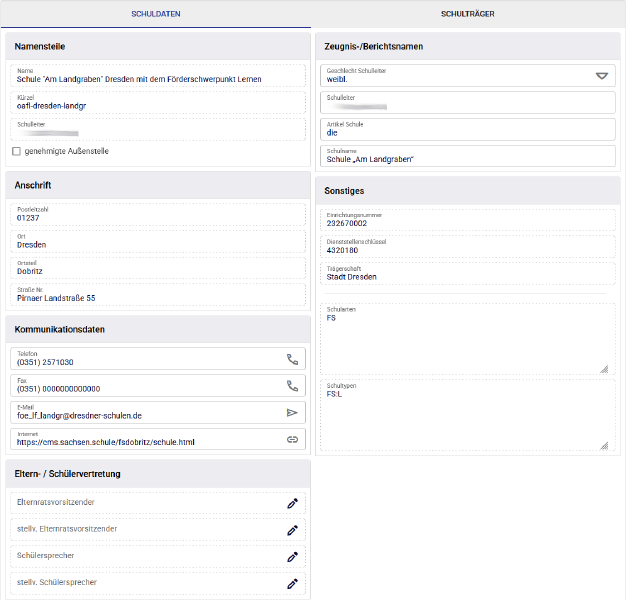
Task: Grab the Schultypen text area resize handle
Action: pos(604,445)
